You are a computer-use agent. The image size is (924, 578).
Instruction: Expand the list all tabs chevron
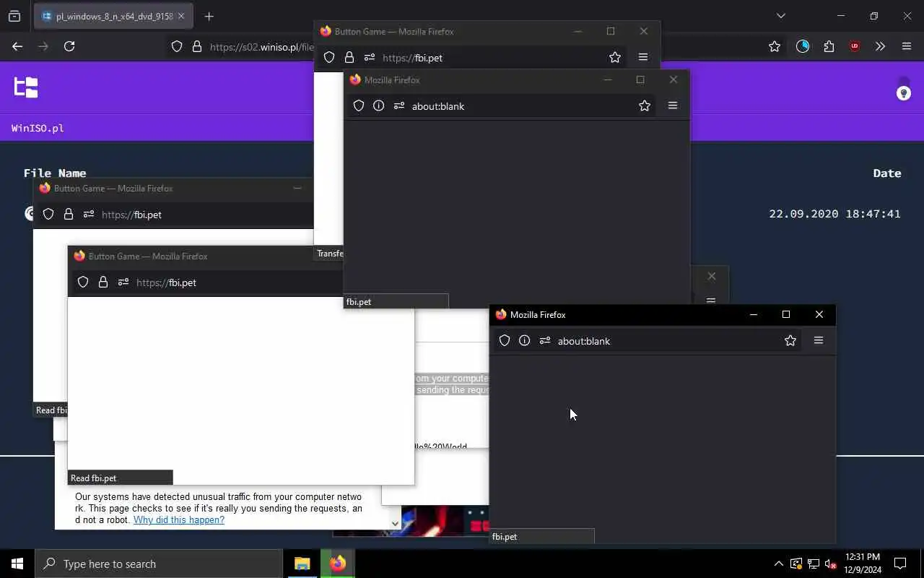[x=780, y=16]
